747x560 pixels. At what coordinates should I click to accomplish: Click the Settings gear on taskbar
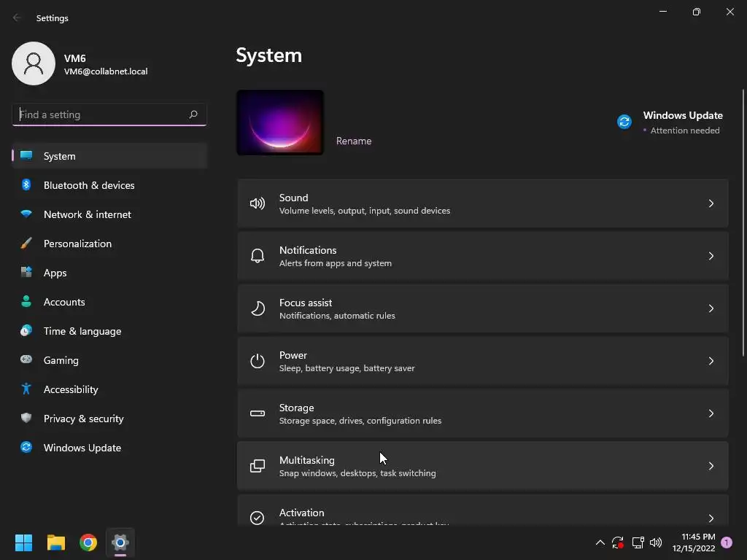[120, 542]
